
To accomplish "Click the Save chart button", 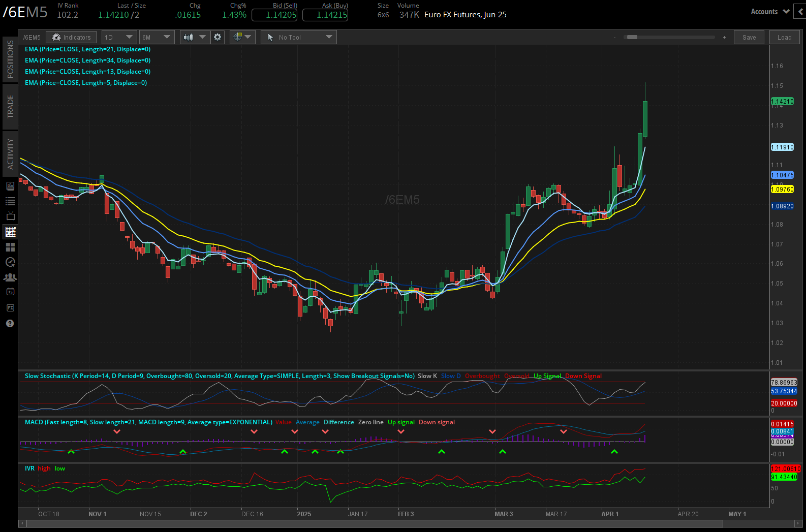I will click(749, 37).
